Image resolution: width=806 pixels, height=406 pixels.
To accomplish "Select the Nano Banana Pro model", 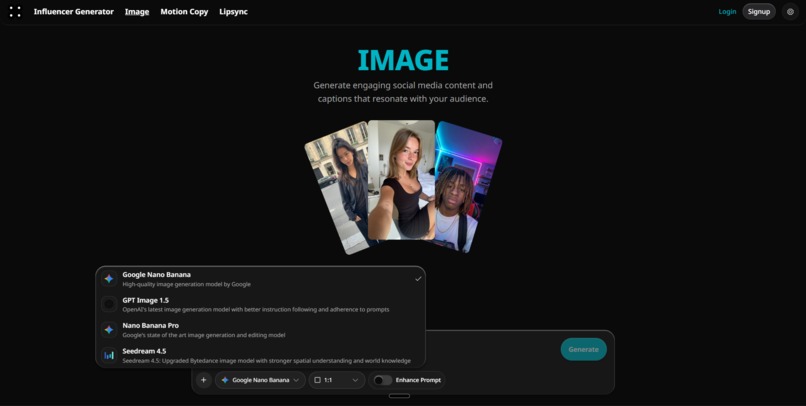I will pyautogui.click(x=261, y=330).
